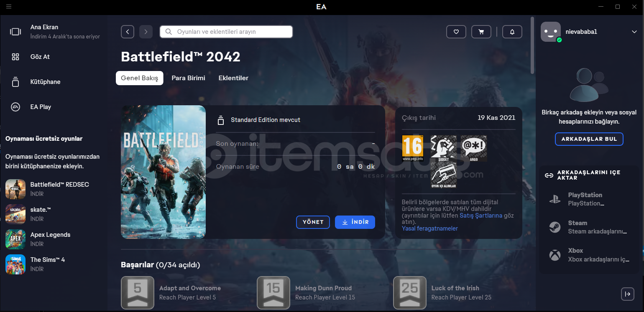Image resolution: width=644 pixels, height=312 pixels.
Task: Select The Sims™ 4 title in sidebar
Action: pos(48,260)
